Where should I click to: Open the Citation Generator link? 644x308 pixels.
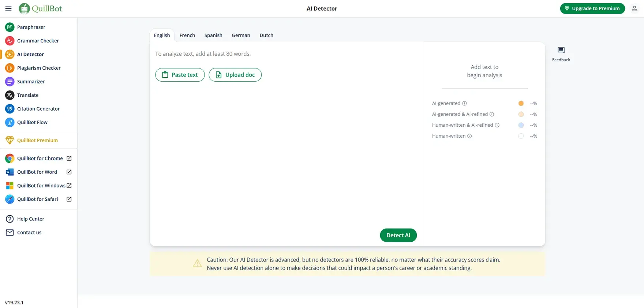click(x=38, y=109)
